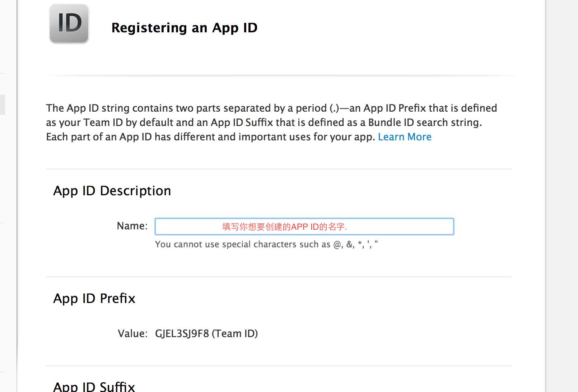Click the Value: label
The image size is (578, 392).
point(132,333)
